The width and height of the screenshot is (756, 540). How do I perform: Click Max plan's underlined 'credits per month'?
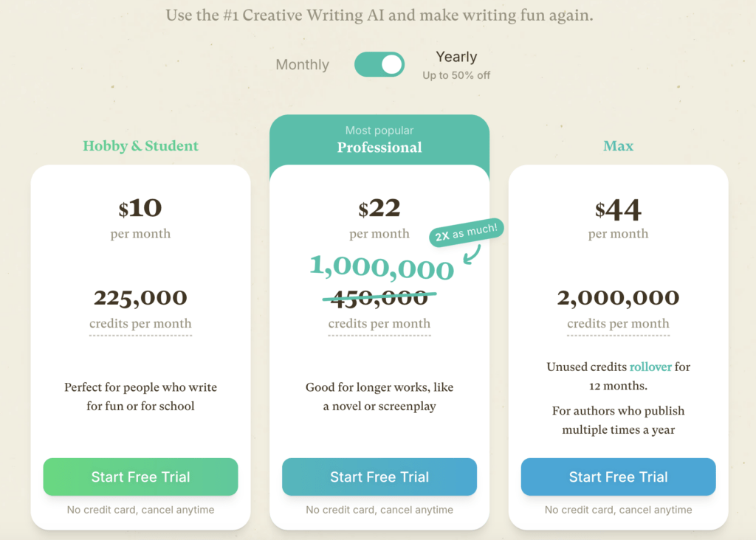click(618, 324)
